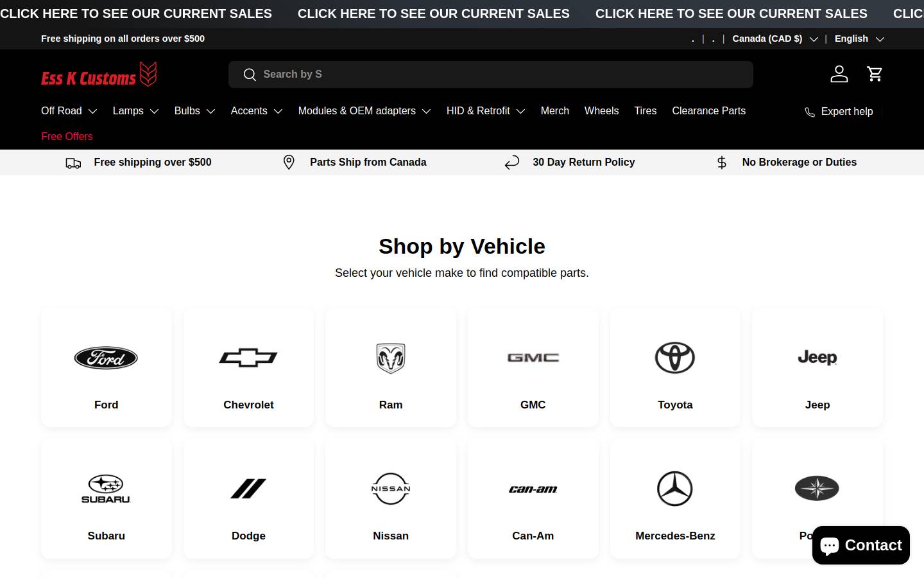
Task: Click Free shipping over $500 text
Action: point(153,162)
